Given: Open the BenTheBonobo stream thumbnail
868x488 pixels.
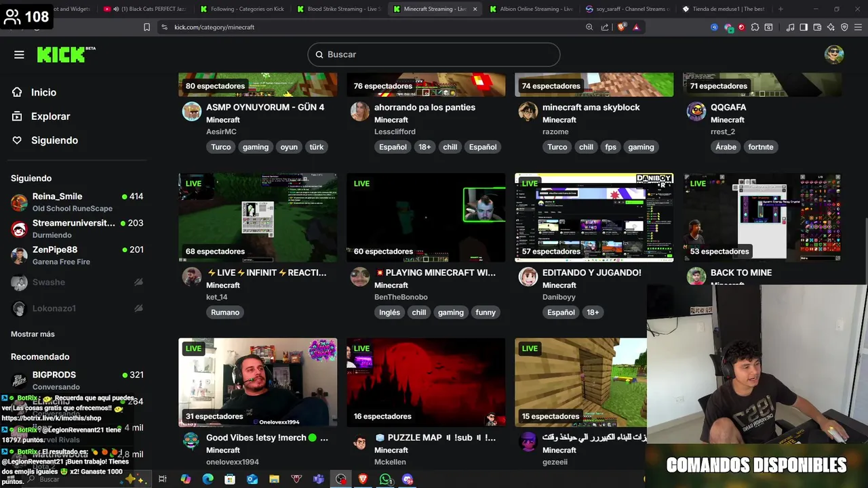Looking at the screenshot, I should click(x=426, y=218).
